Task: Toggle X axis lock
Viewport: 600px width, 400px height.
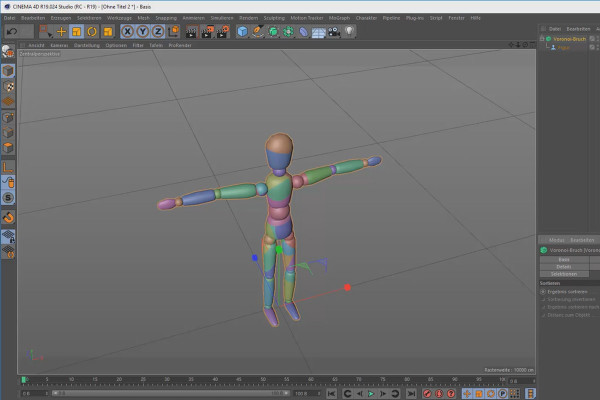Action: tap(127, 31)
